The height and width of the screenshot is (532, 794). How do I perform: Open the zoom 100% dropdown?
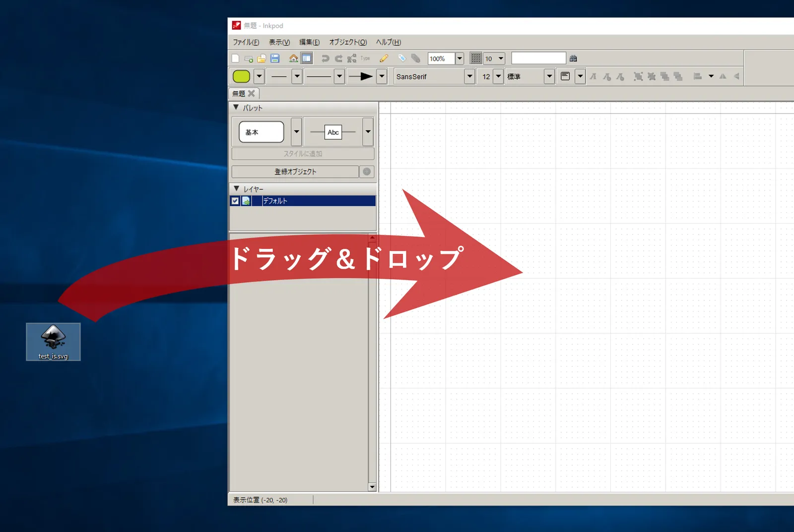(460, 59)
